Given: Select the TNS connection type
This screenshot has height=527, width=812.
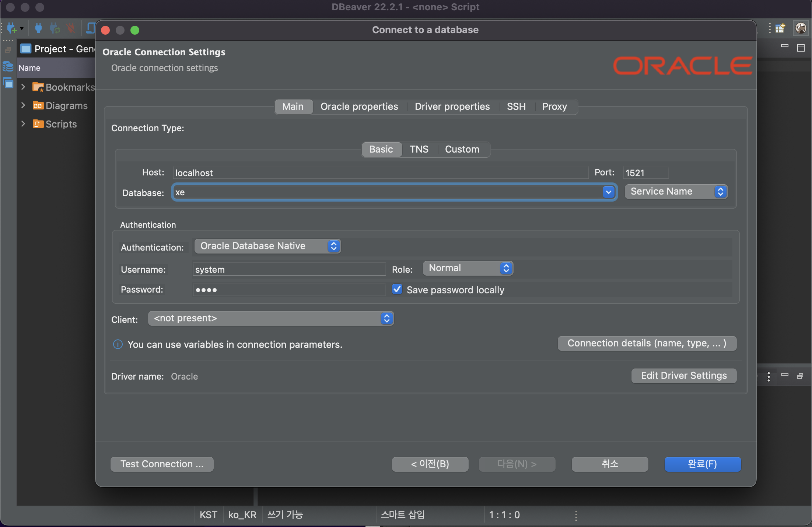Looking at the screenshot, I should 419,149.
